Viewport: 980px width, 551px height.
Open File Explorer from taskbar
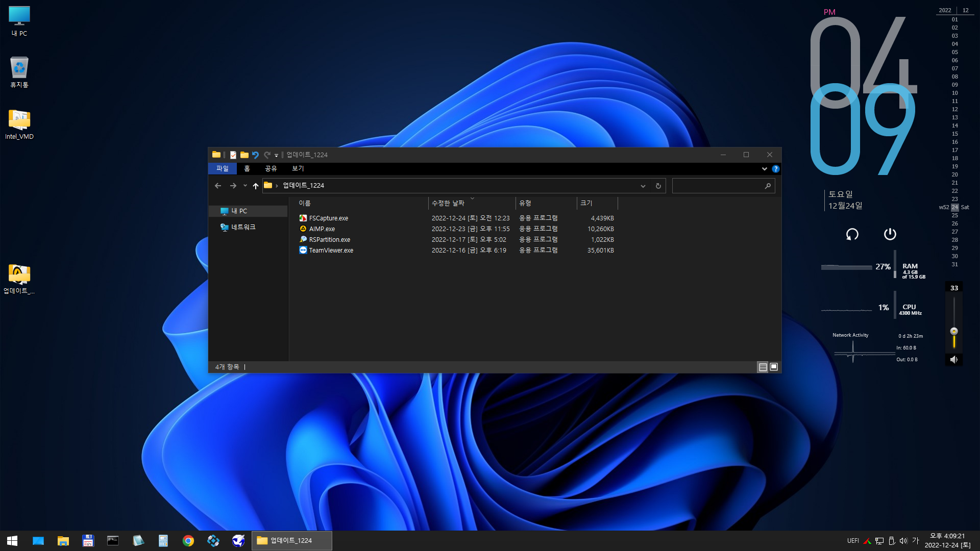pos(63,541)
